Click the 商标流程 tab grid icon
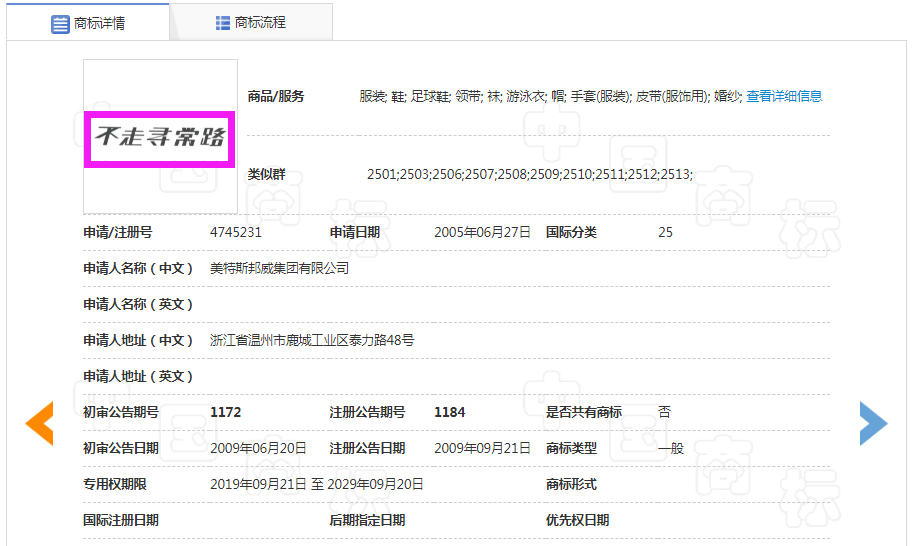Image resolution: width=913 pixels, height=546 pixels. coord(223,22)
